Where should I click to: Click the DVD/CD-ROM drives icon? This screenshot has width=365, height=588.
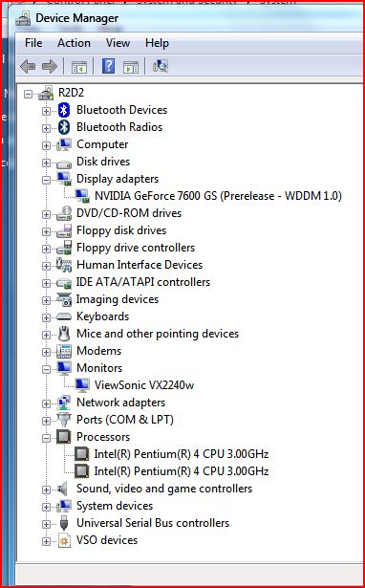pos(64,213)
